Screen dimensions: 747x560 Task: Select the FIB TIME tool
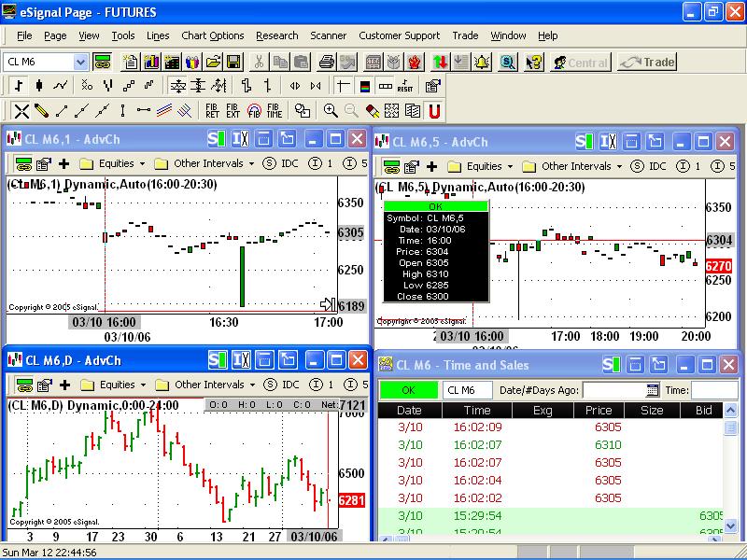pyautogui.click(x=275, y=111)
